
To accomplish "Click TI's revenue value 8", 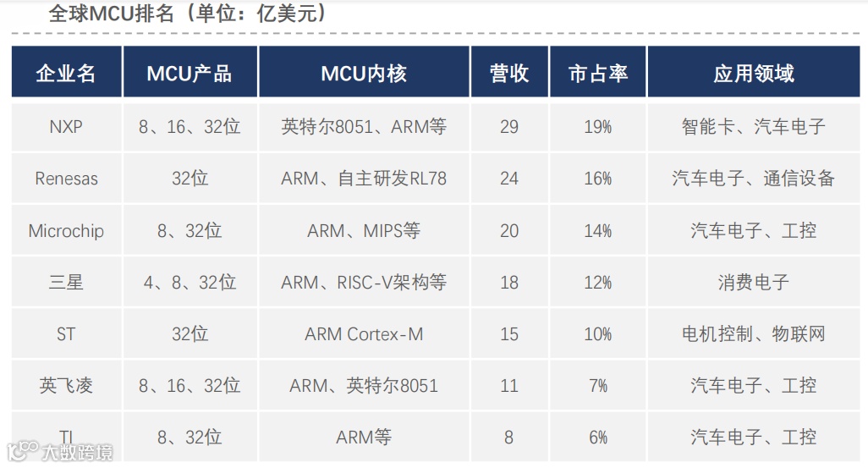I will [509, 438].
